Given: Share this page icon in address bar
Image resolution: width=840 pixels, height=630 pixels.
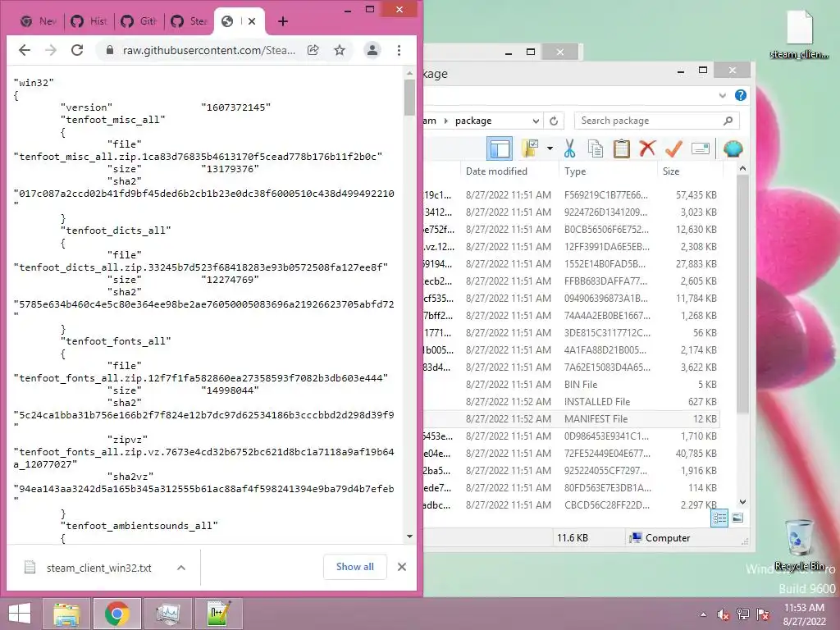Looking at the screenshot, I should (313, 50).
